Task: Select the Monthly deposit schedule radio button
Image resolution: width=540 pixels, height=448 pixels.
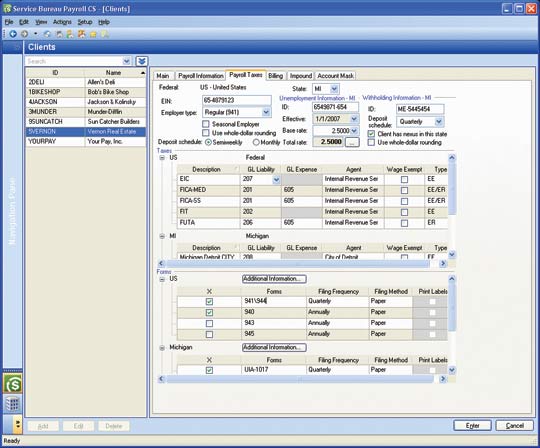Action: click(256, 142)
